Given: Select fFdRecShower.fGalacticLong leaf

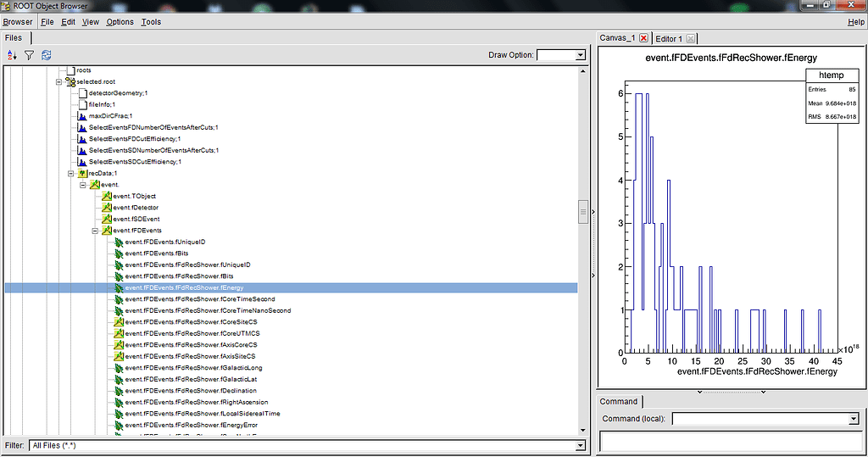Looking at the screenshot, I should (194, 368).
